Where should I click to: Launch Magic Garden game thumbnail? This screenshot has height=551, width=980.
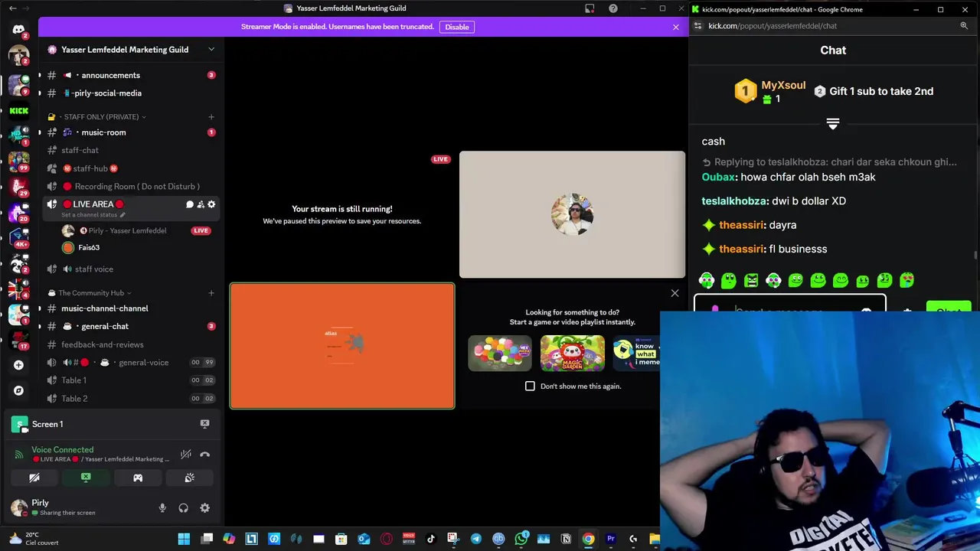coord(572,353)
